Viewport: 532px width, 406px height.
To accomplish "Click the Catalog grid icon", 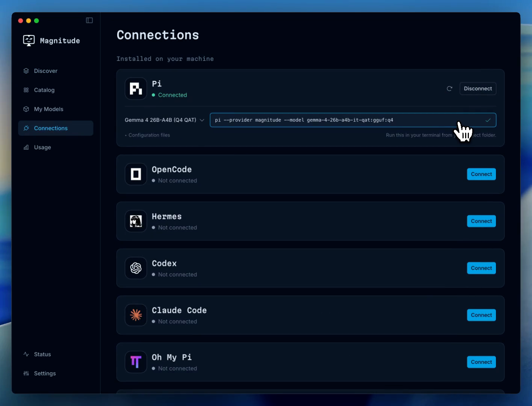I will 26,90.
